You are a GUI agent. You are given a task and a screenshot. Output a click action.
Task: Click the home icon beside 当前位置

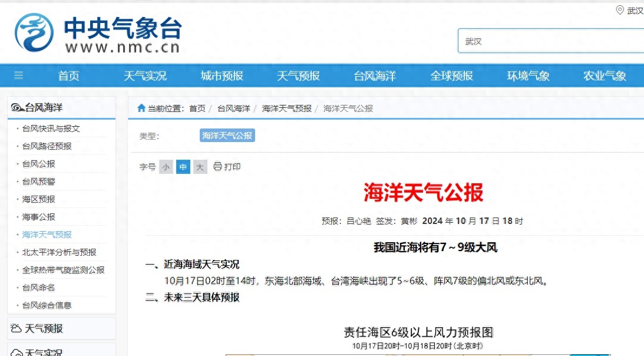(x=141, y=108)
